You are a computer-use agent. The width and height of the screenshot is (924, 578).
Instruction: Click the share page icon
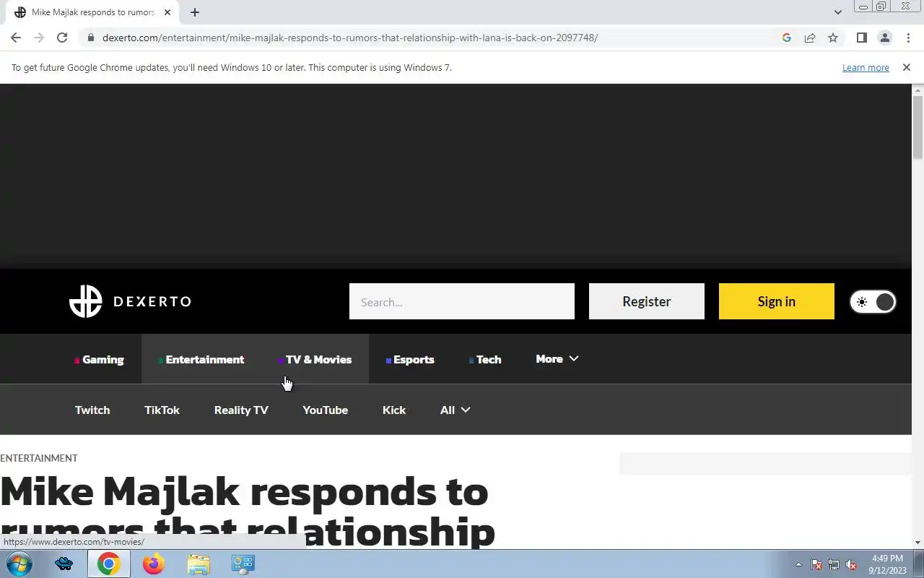810,38
